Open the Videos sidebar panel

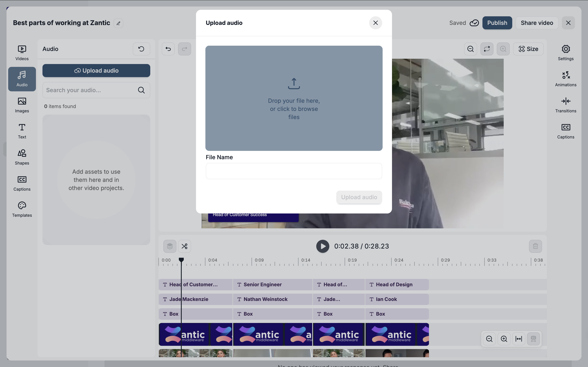tap(22, 53)
